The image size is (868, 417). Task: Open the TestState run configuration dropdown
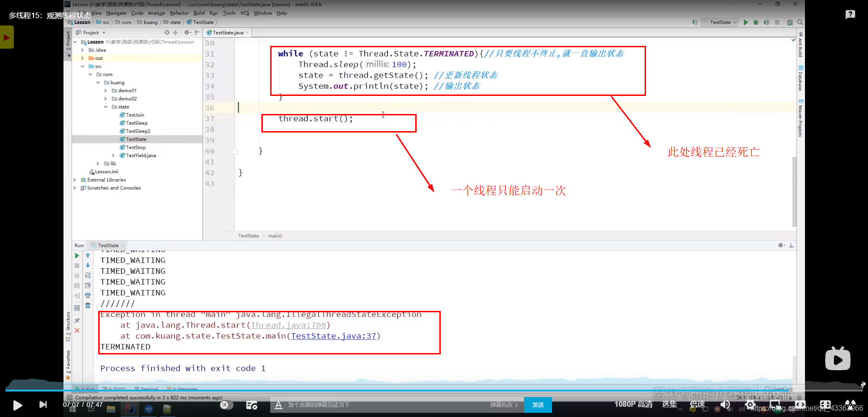(720, 22)
